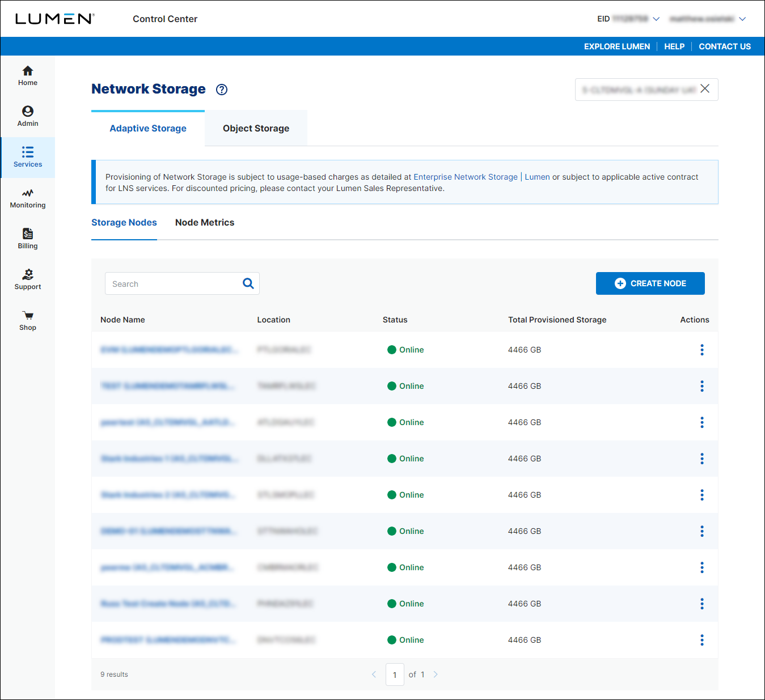The image size is (765, 700).
Task: Switch to Adaptive Storage tab
Action: pyautogui.click(x=148, y=128)
